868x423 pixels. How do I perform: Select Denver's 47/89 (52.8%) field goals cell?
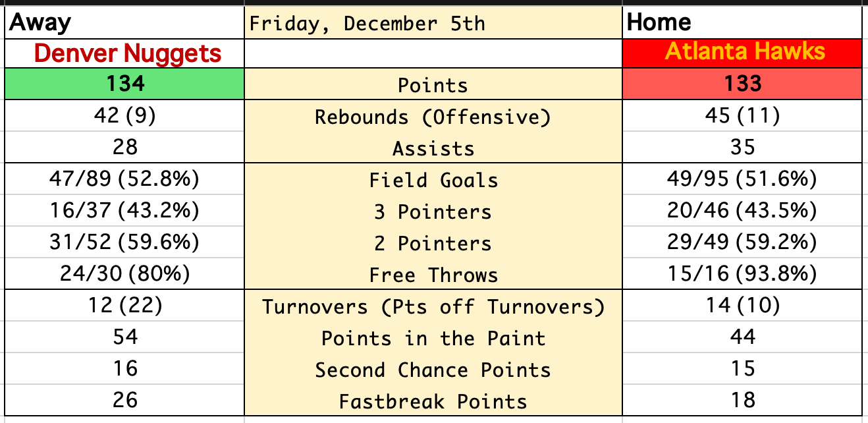(124, 179)
